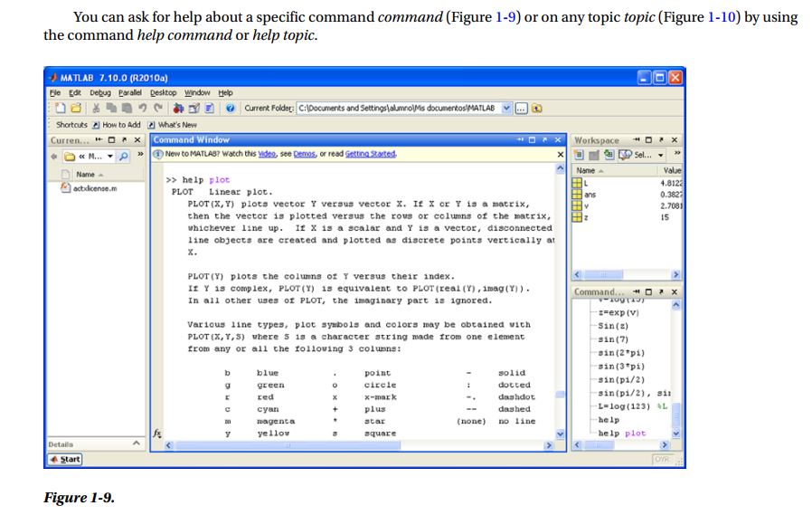Screen dimensions: 812x515
Task: Click the Cut scissors toolbar icon
Action: pyautogui.click(x=96, y=108)
